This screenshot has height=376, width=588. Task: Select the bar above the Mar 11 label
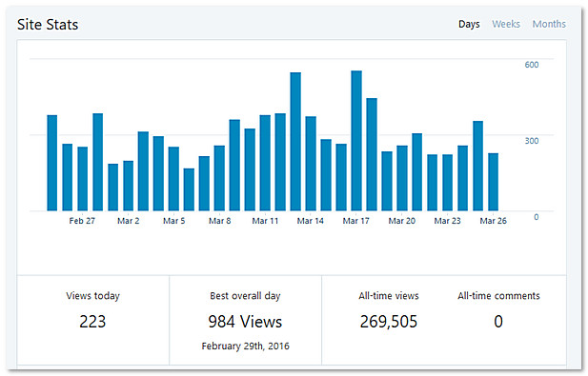[x=265, y=163]
